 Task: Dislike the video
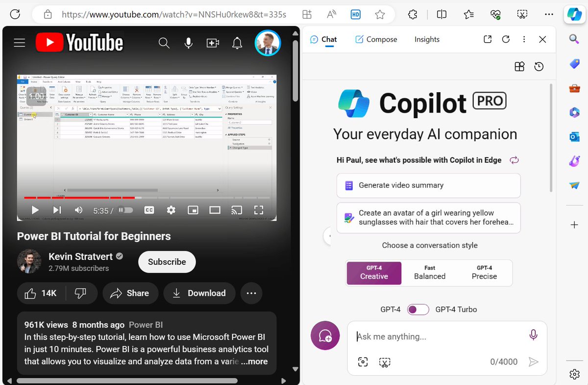[82, 293]
